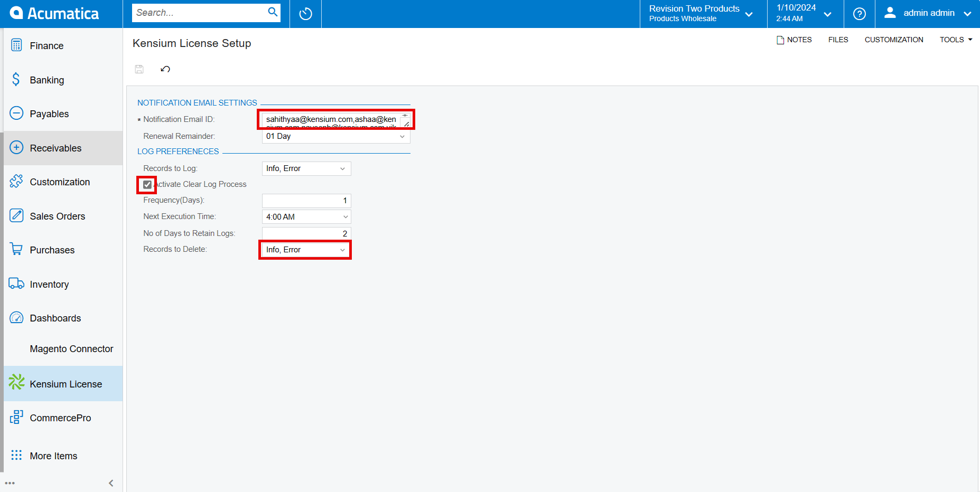
Task: Expand the Records to Log dropdown
Action: tap(343, 168)
